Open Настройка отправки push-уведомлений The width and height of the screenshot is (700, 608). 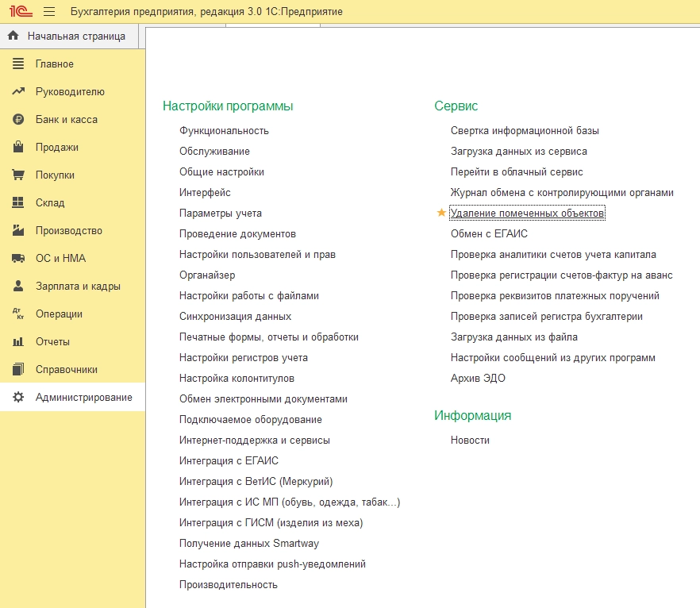(x=272, y=564)
